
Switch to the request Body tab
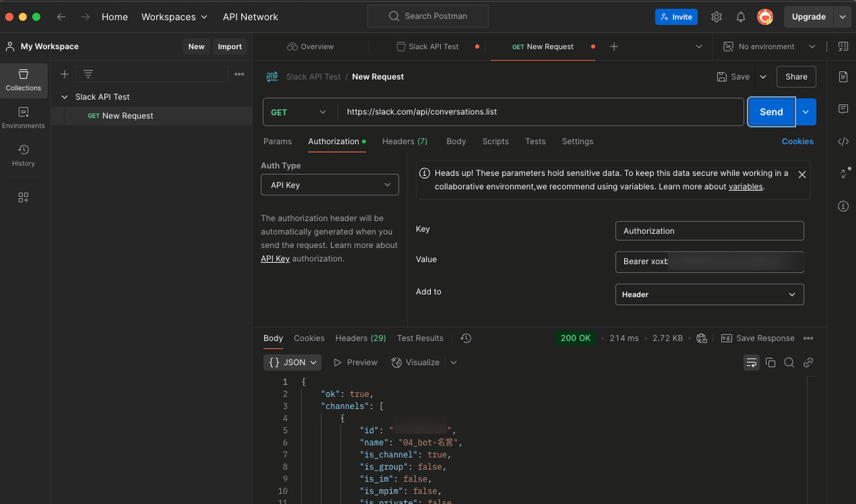click(456, 141)
